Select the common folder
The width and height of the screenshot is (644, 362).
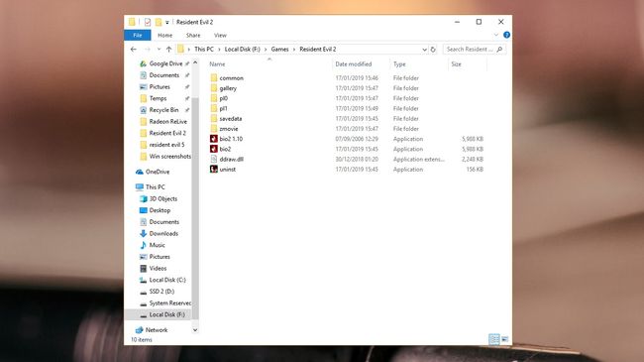click(231, 78)
